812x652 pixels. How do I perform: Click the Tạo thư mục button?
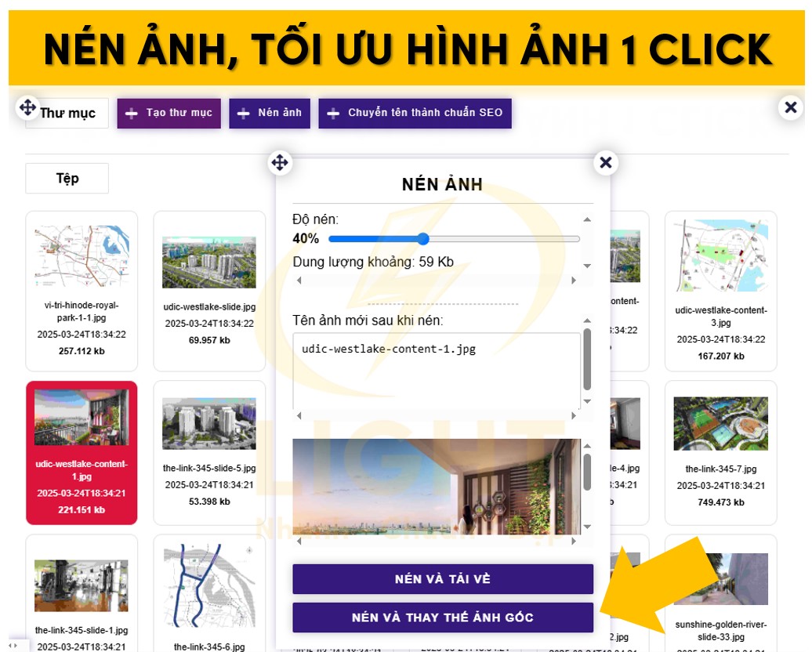point(169,113)
